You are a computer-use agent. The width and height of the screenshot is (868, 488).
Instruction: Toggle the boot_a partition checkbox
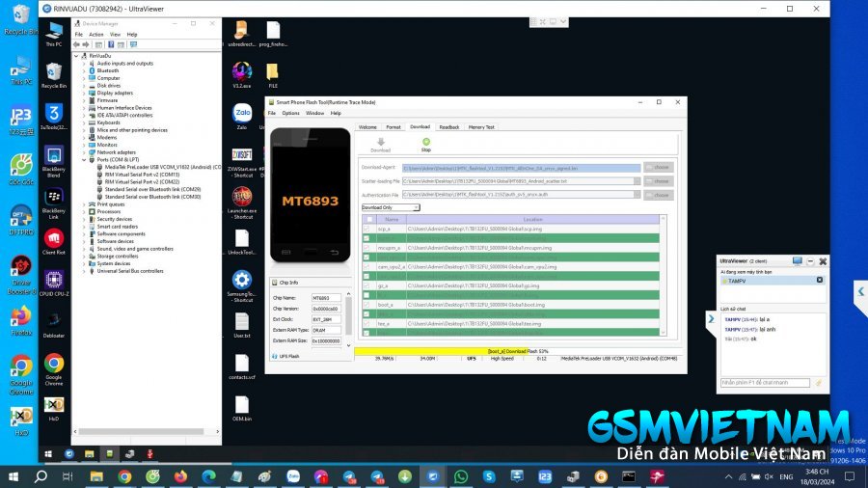point(366,305)
